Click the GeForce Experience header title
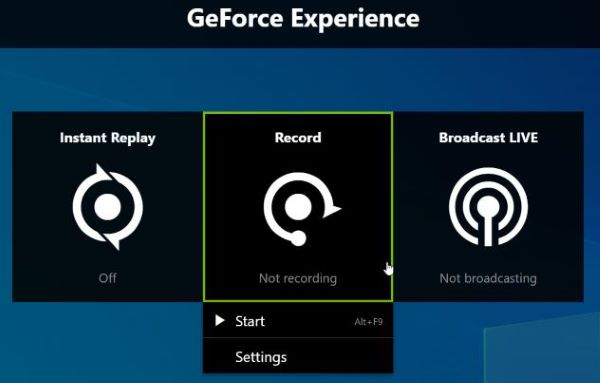The width and height of the screenshot is (600, 383). 303,18
